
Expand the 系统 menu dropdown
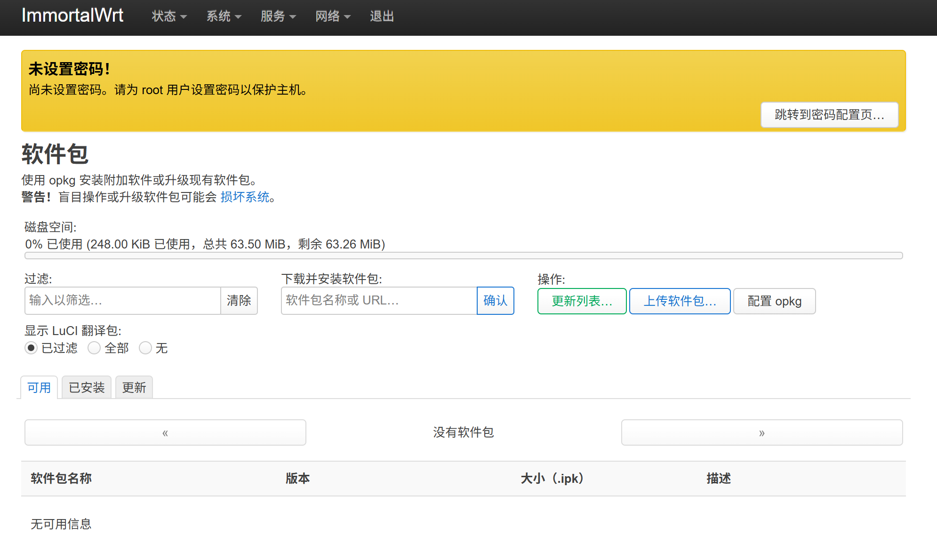[224, 16]
